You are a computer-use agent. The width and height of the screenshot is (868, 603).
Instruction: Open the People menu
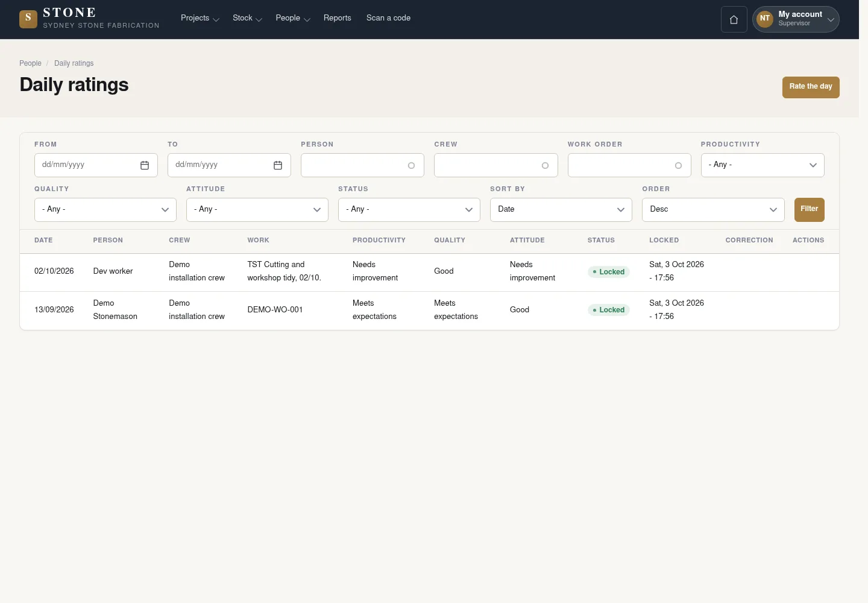coord(293,18)
